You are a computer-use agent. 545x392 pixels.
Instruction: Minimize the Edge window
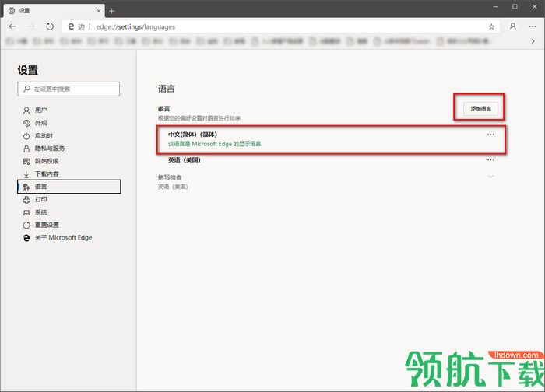[495, 6]
